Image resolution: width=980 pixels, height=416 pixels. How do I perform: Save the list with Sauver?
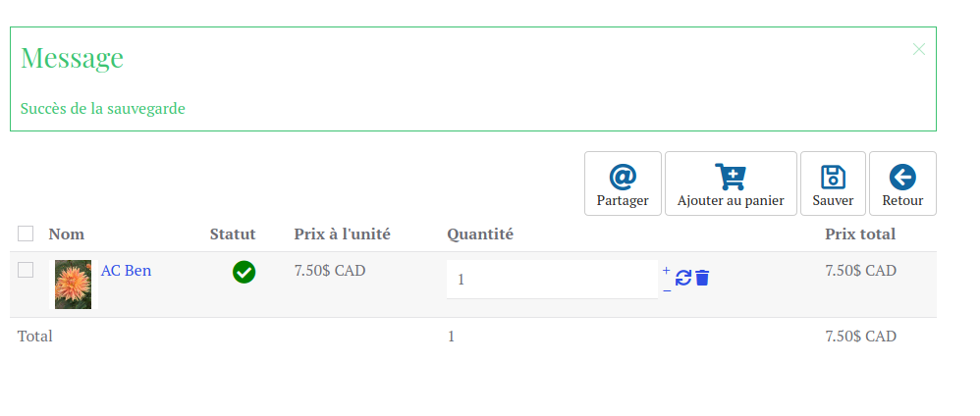833,183
